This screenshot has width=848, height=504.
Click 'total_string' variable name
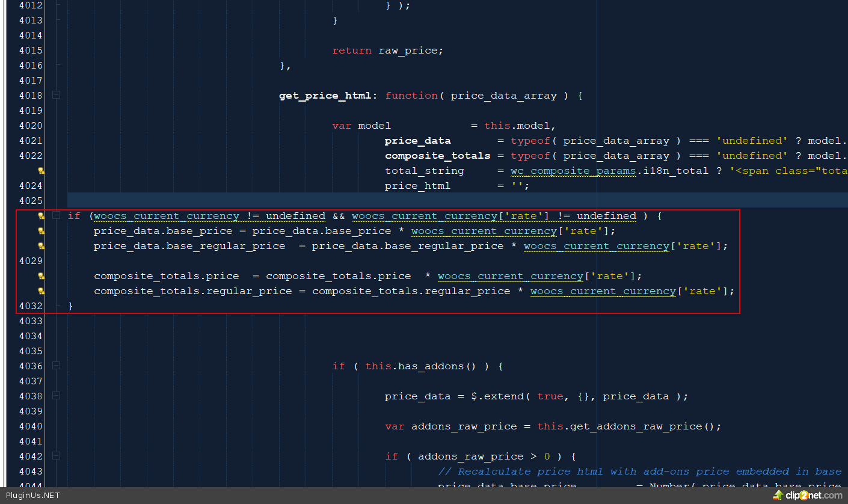[424, 171]
